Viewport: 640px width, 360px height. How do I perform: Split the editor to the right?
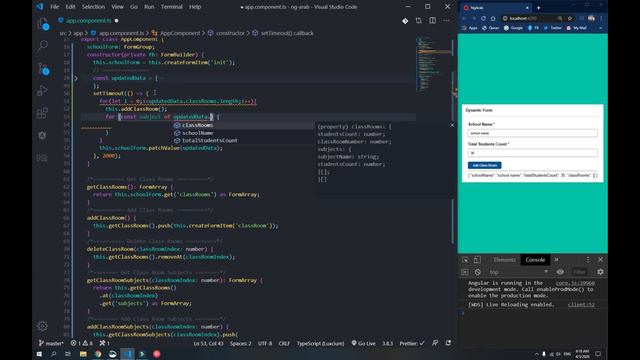click(x=432, y=20)
